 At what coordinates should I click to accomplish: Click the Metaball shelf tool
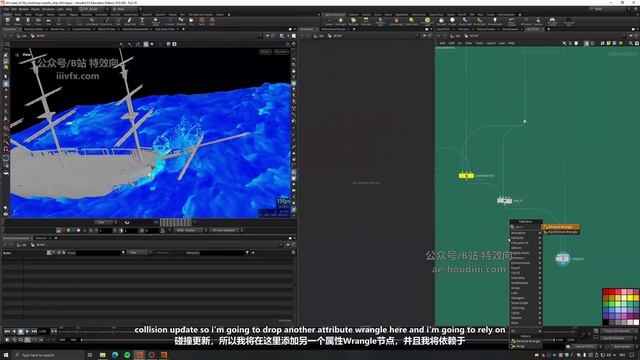(x=181, y=21)
